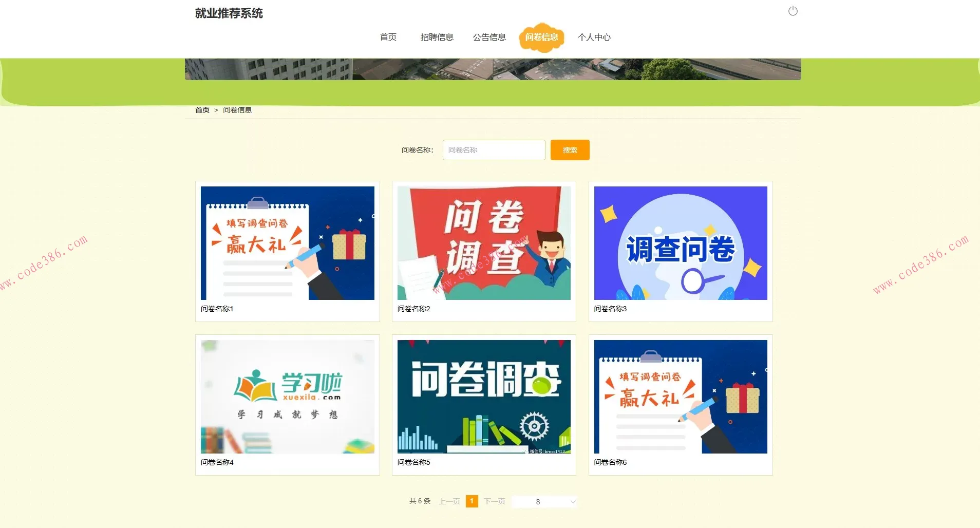Open the 首页 navigation menu item
980x528 pixels.
click(x=388, y=37)
